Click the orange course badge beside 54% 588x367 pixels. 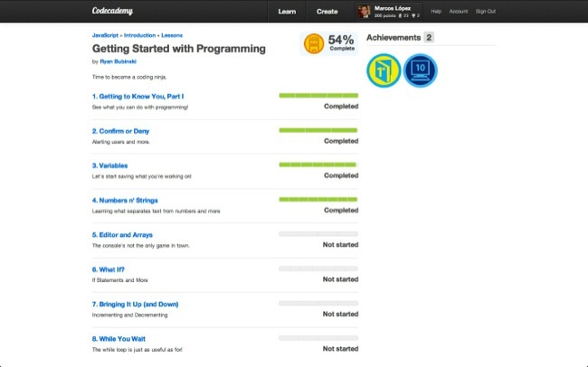[x=314, y=42]
